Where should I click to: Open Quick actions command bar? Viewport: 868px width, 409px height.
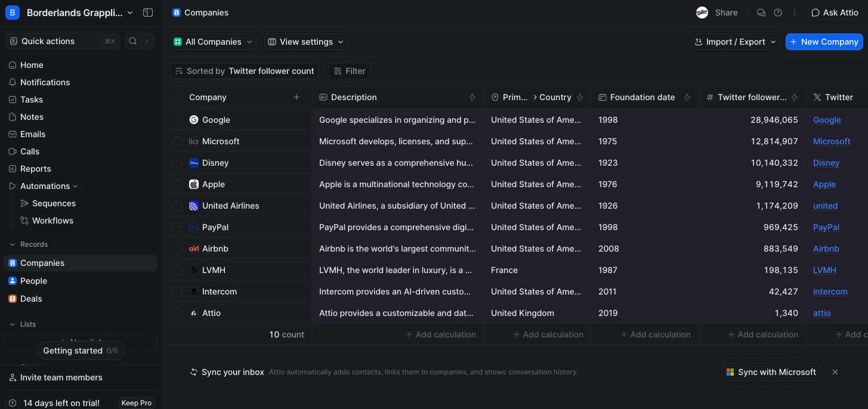point(63,41)
